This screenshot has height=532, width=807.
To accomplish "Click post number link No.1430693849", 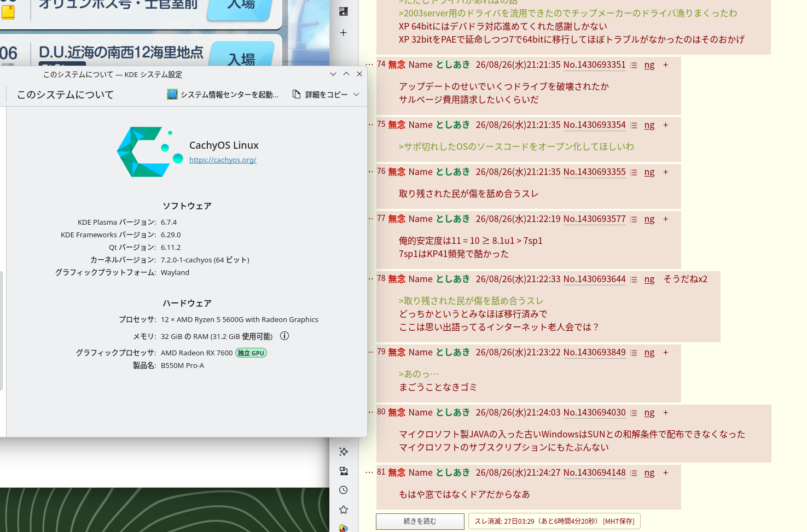I will pos(595,352).
